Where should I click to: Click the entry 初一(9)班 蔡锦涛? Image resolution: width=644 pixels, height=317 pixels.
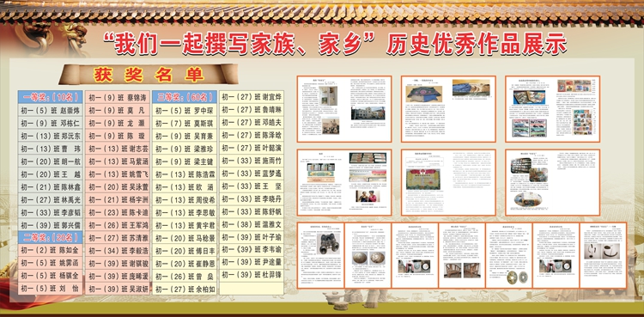(x=118, y=98)
